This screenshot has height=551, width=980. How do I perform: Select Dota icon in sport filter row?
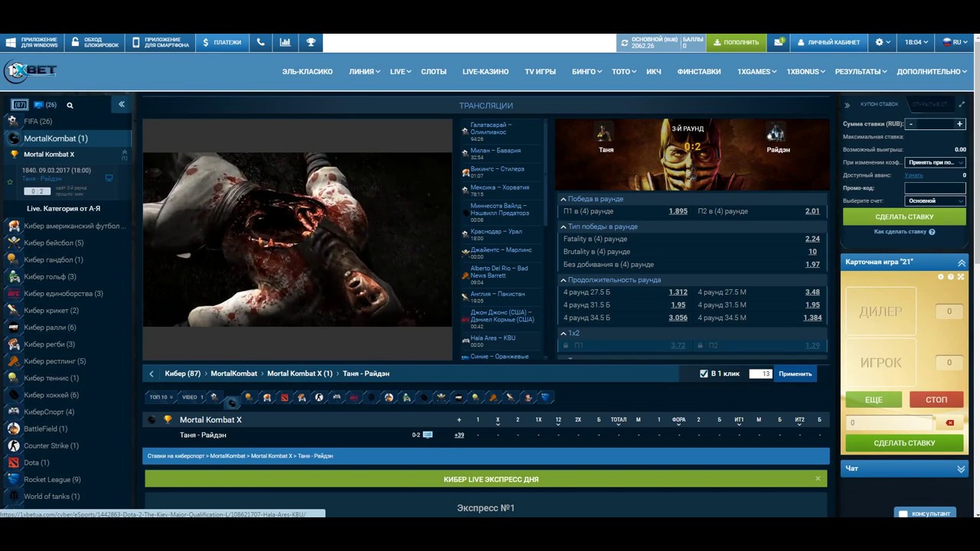coord(284,397)
